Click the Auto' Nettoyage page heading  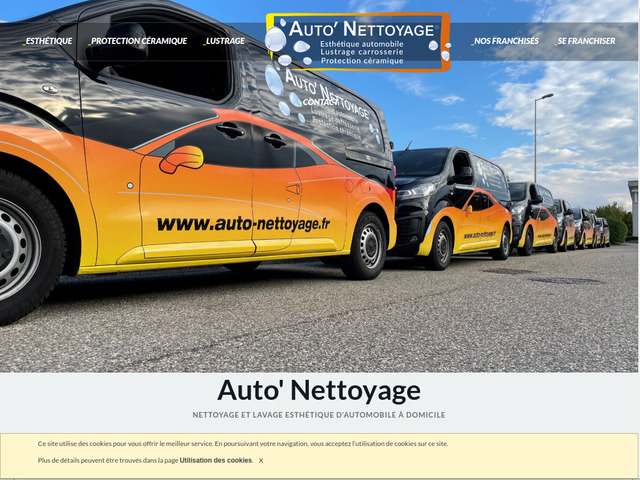[x=319, y=390]
